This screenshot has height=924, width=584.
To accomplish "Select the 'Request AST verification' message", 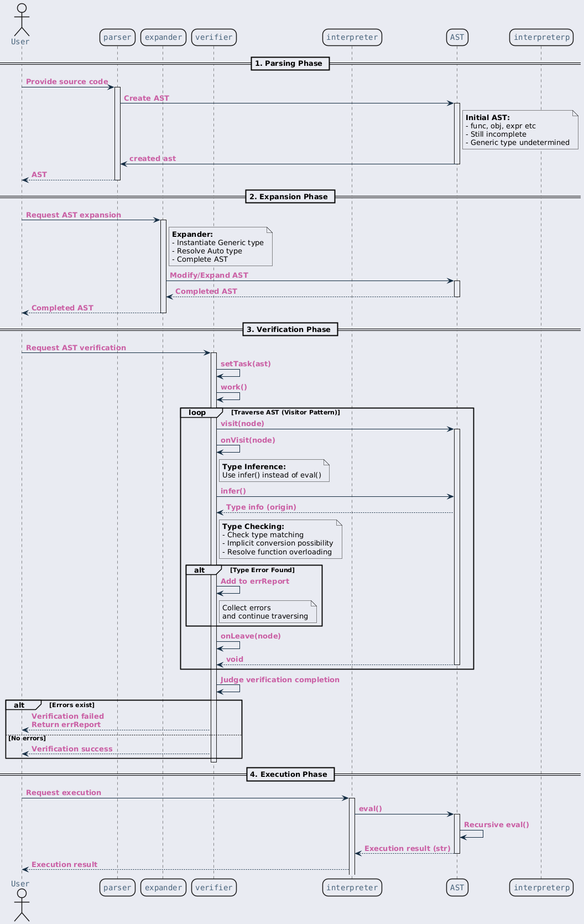I will pos(76,348).
